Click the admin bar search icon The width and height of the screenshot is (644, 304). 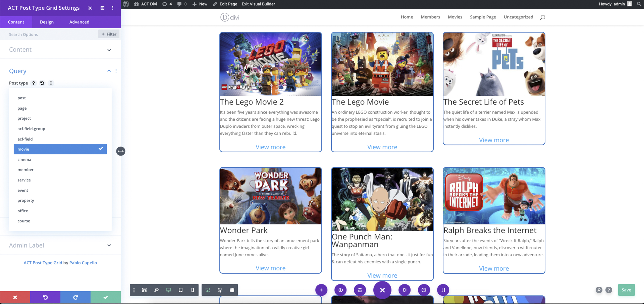[x=639, y=4]
